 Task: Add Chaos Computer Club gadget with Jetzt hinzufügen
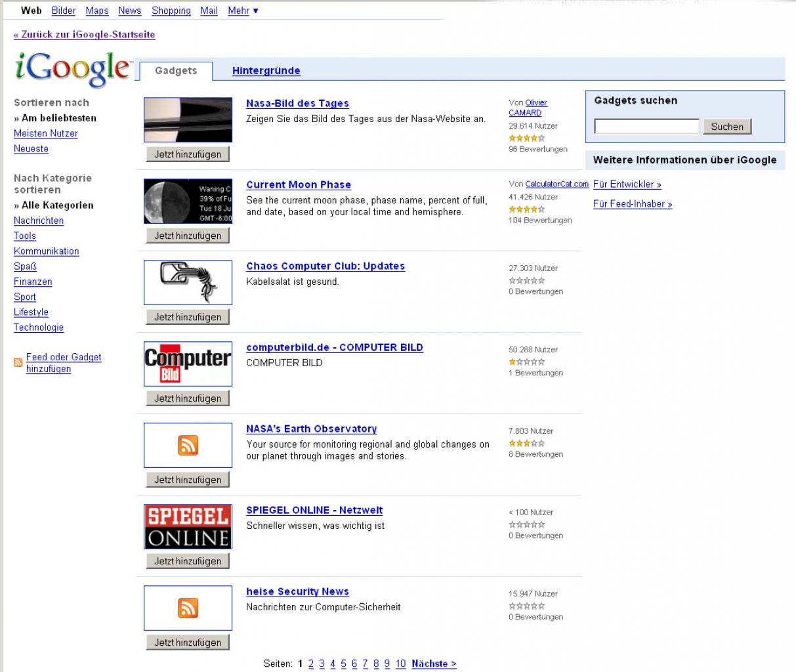point(188,317)
